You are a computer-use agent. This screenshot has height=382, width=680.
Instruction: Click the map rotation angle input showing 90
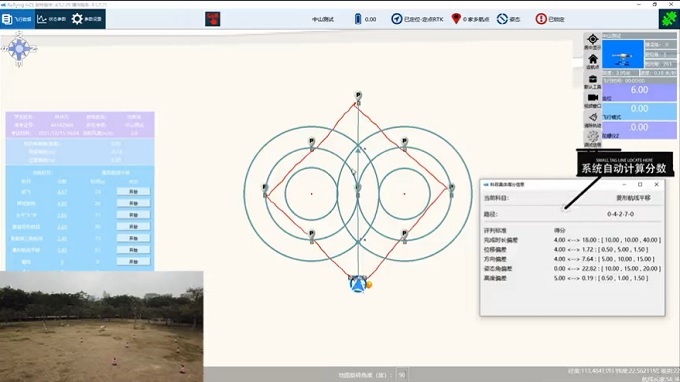[402, 375]
